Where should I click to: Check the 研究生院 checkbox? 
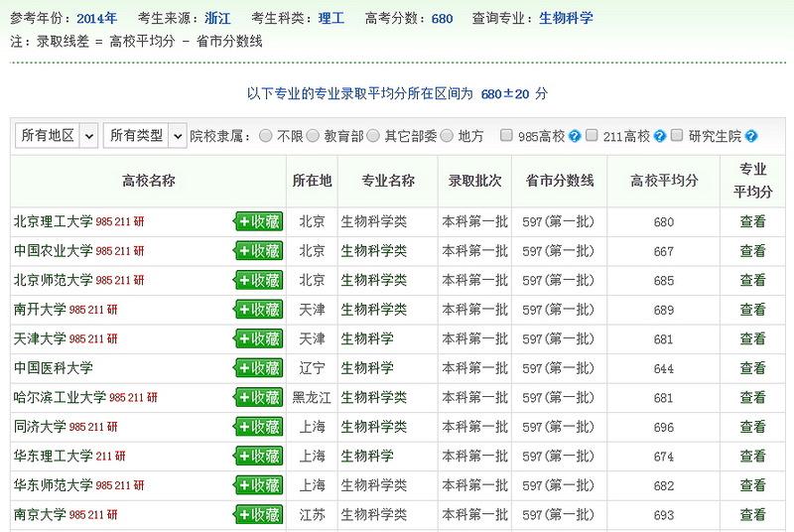point(677,135)
